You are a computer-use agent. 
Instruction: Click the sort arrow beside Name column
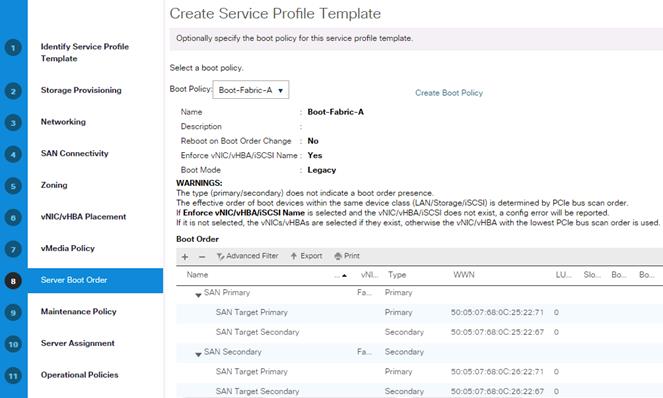[344, 275]
